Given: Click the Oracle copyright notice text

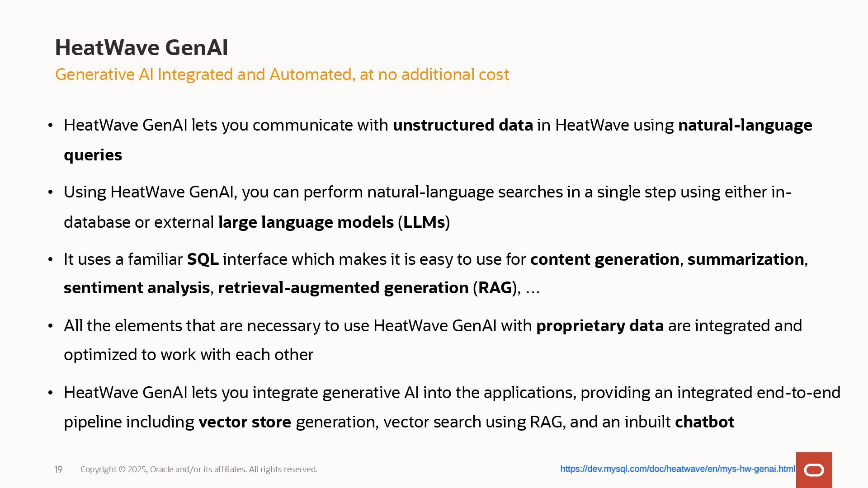Looking at the screenshot, I should 198,469.
